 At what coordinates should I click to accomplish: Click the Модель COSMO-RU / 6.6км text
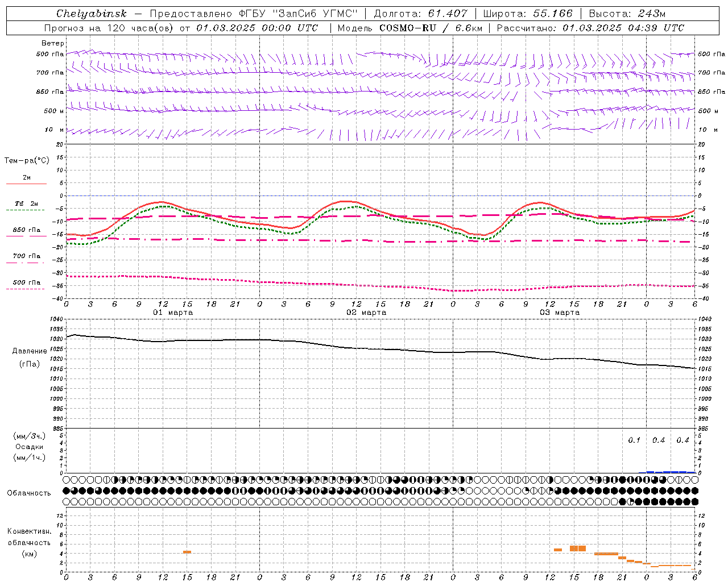410,28
